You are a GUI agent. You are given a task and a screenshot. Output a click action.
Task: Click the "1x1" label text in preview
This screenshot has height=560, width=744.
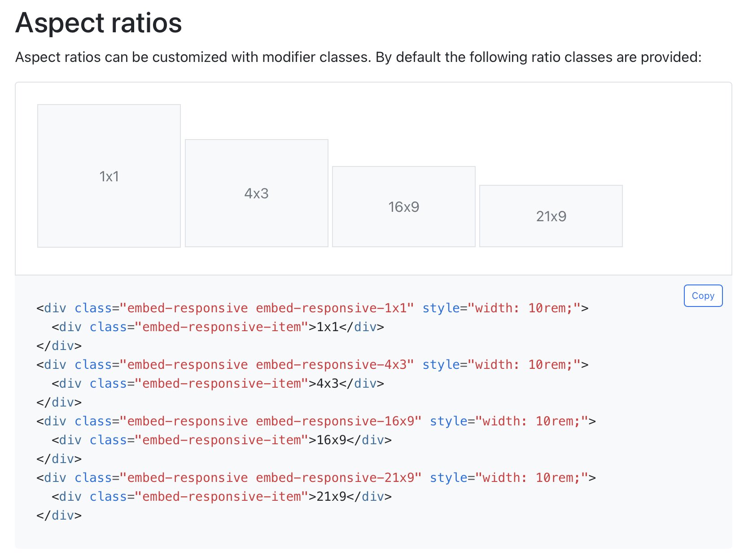coord(109,176)
